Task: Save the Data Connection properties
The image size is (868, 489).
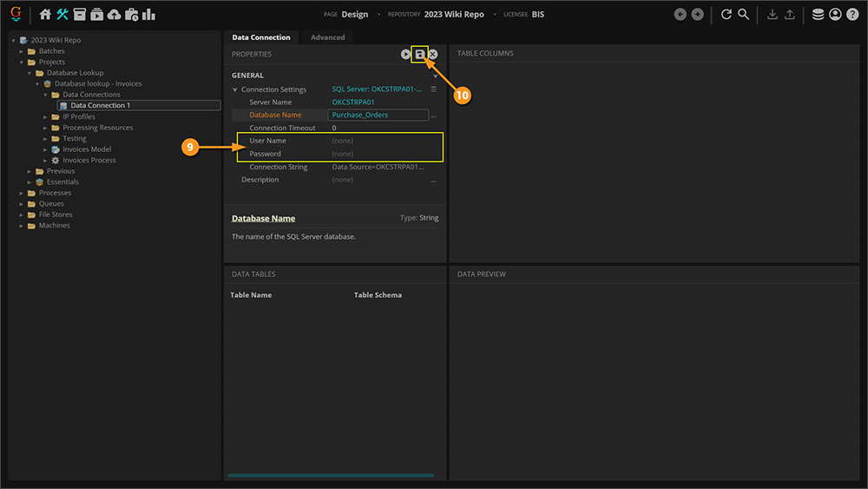Action: pyautogui.click(x=419, y=54)
